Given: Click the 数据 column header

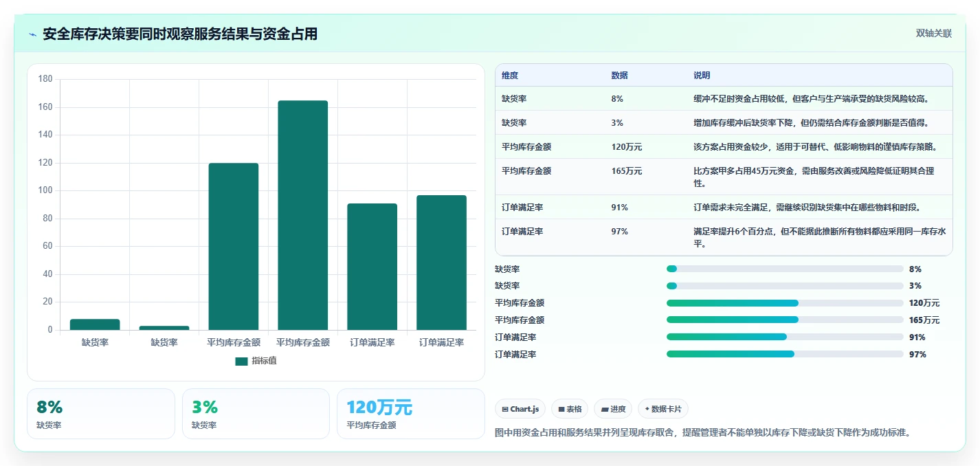Looking at the screenshot, I should [x=619, y=76].
